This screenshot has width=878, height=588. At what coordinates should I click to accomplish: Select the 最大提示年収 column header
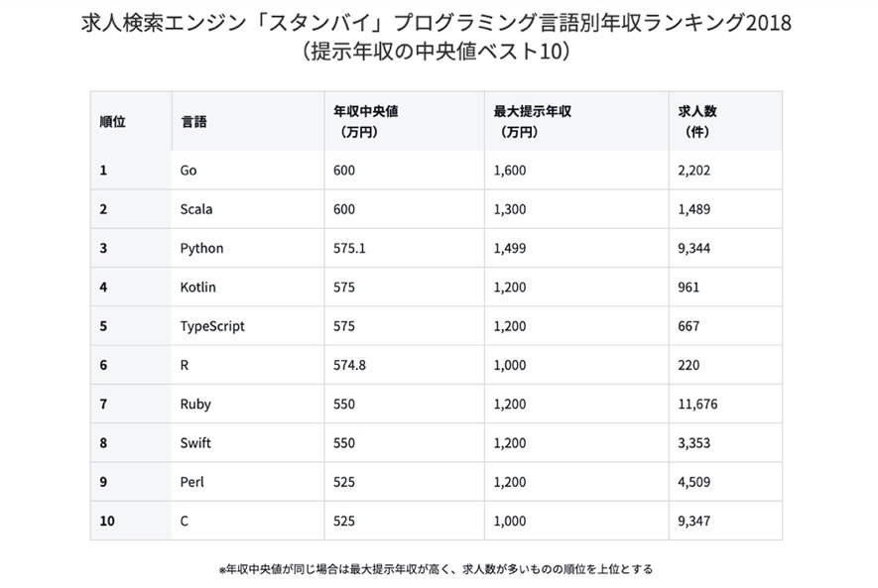click(532, 121)
